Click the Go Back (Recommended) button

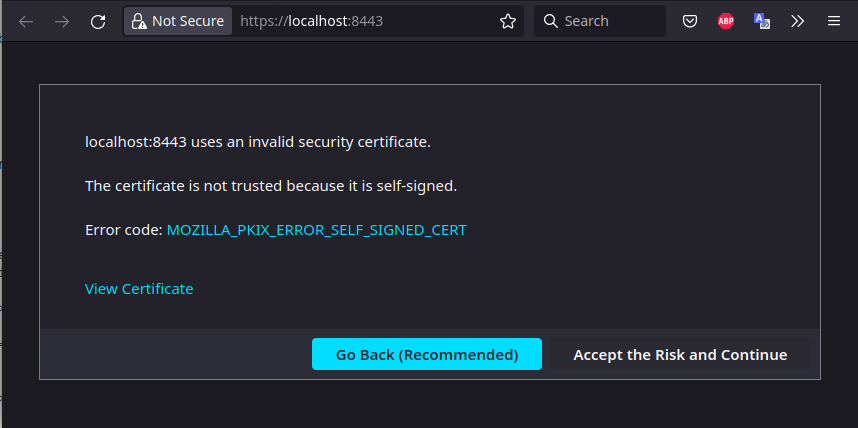click(x=427, y=354)
